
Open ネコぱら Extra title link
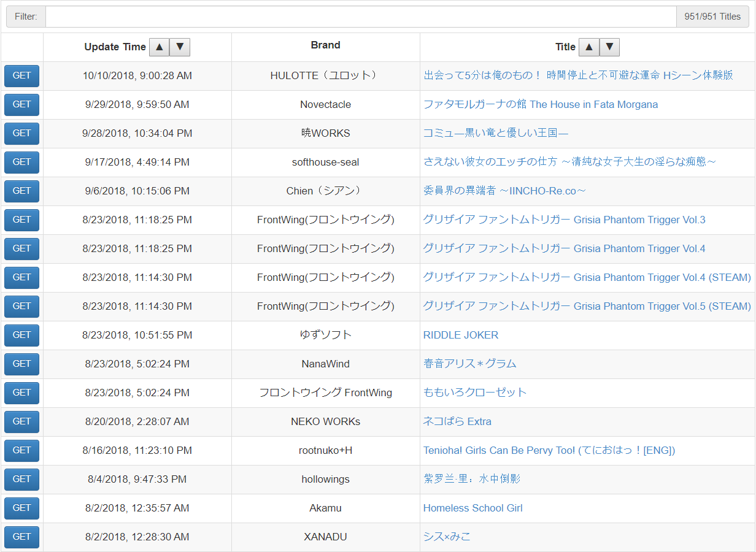tap(457, 421)
